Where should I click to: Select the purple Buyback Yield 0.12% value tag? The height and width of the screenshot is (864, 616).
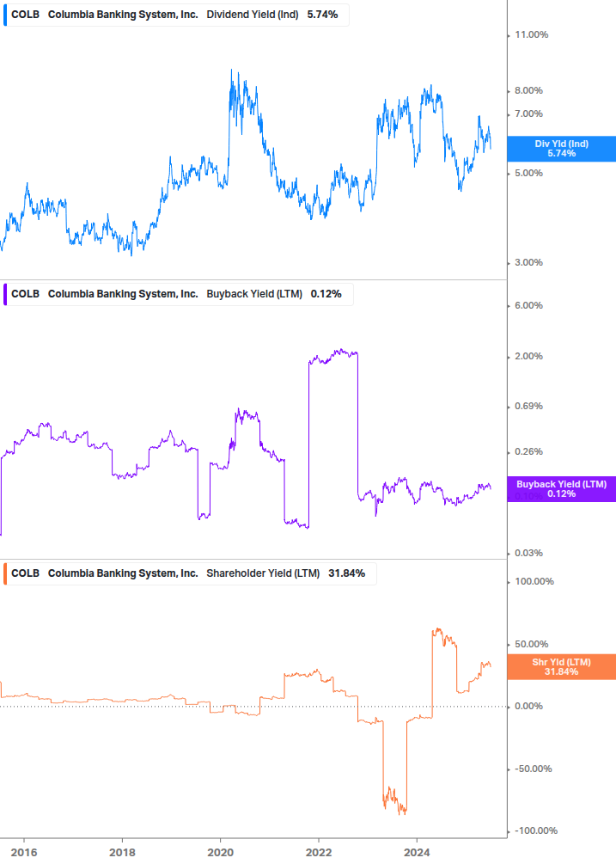tap(561, 489)
